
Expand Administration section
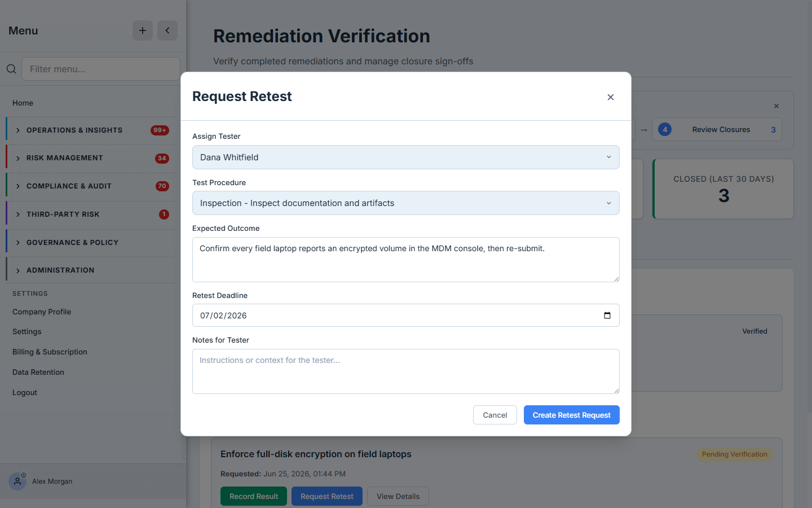point(91,270)
